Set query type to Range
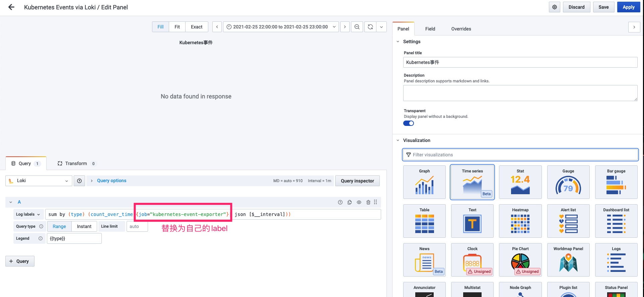The image size is (644, 297). pos(59,226)
